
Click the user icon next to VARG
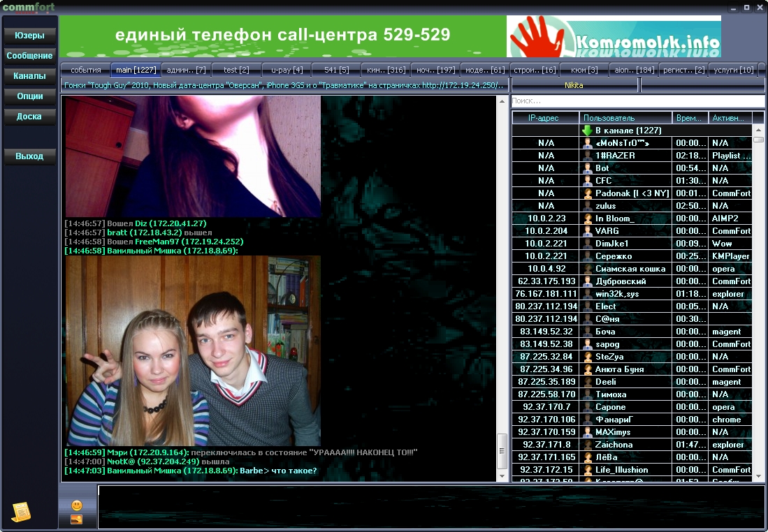pos(588,231)
